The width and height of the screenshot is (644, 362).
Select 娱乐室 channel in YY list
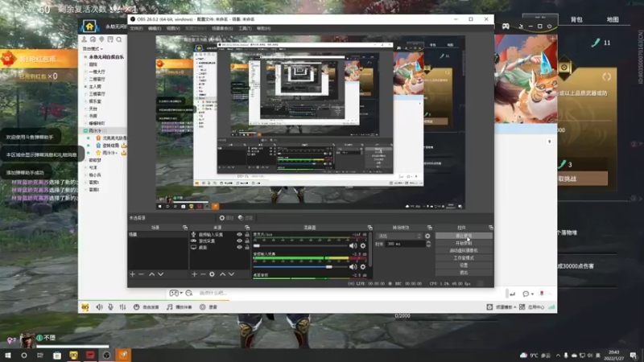(95, 101)
